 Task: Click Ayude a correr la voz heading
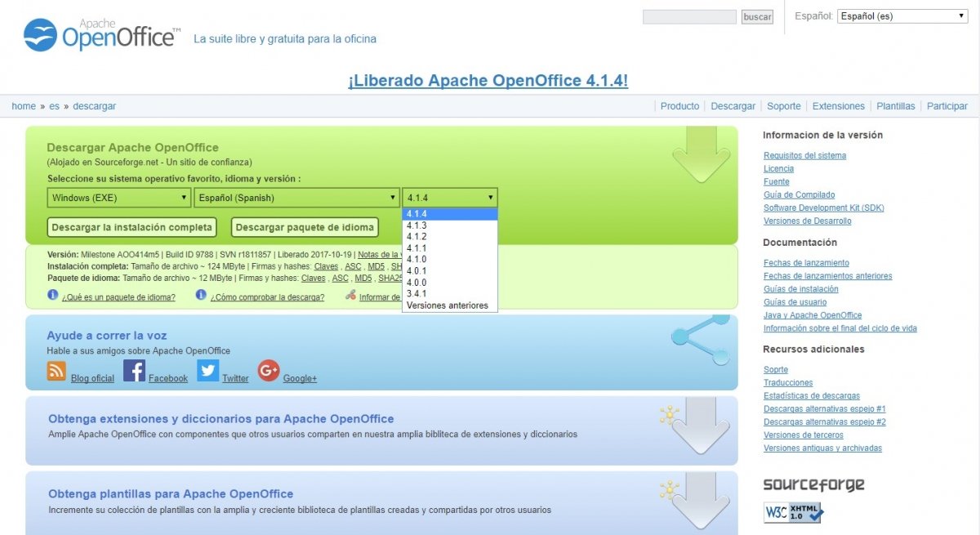tap(107, 336)
